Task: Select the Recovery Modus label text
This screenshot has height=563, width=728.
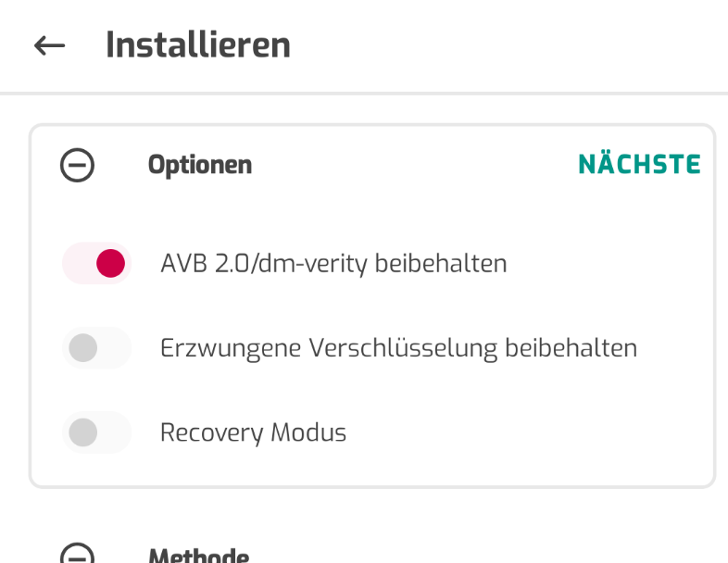Action: (x=253, y=433)
